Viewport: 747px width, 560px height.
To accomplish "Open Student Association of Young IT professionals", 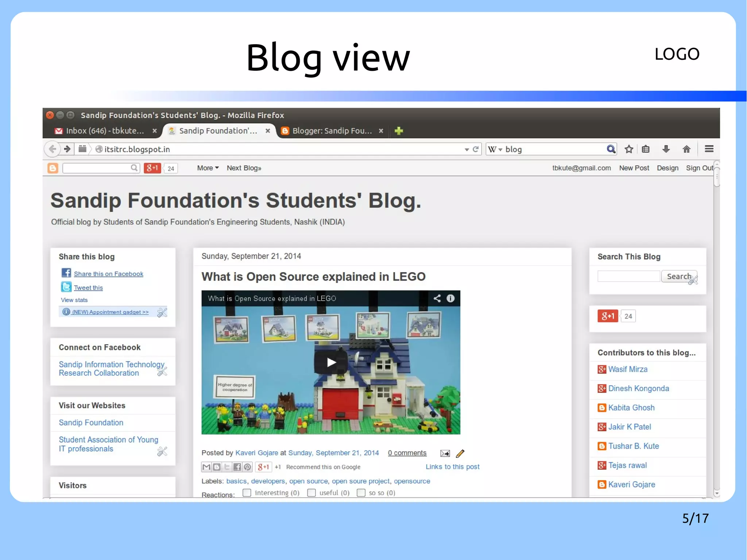I will 108,444.
